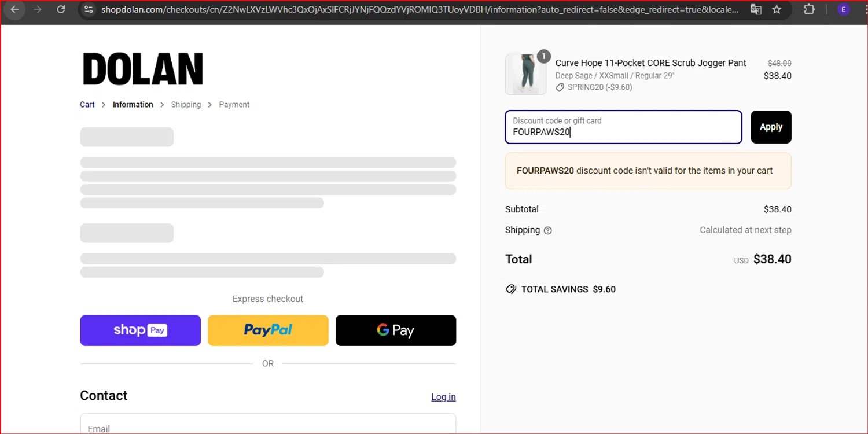Click the FOURPAWS20 invalid code message
Screen dimensions: 868x434
(x=648, y=171)
